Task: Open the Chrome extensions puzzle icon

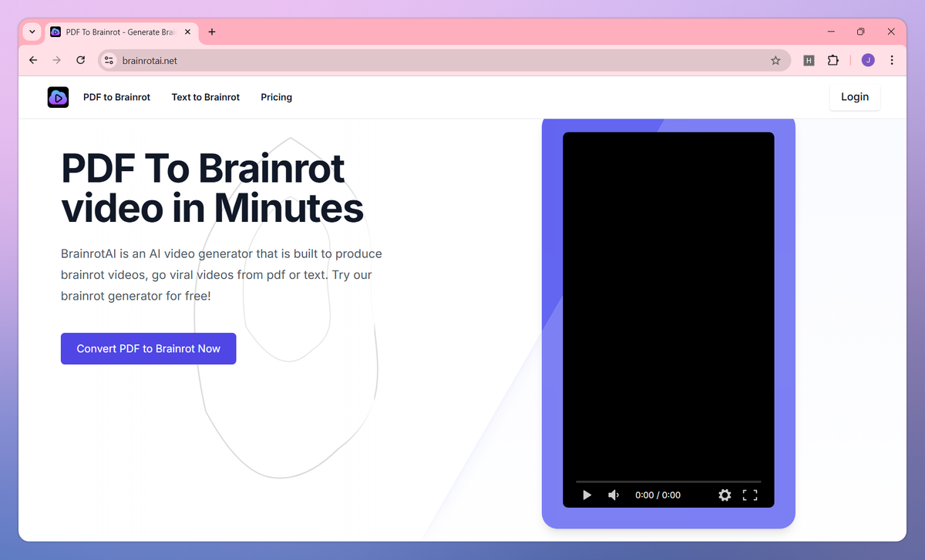Action: click(833, 59)
